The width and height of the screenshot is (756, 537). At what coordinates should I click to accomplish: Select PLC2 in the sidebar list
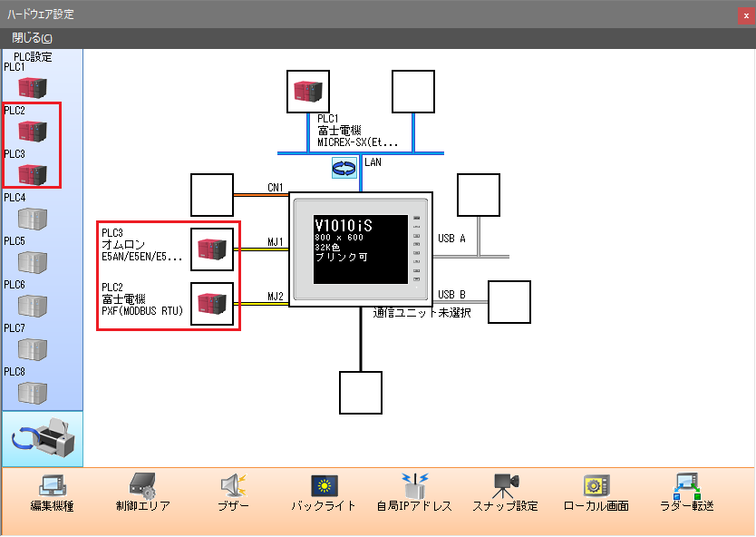(x=32, y=131)
